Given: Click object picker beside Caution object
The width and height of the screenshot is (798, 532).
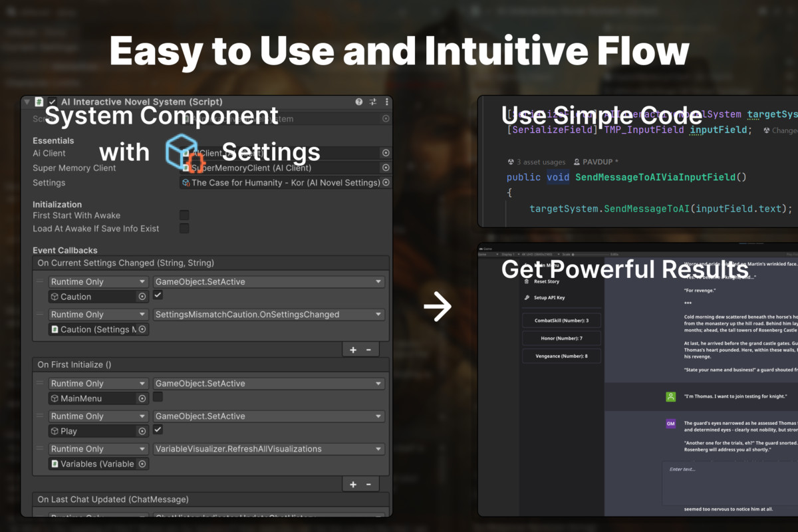Looking at the screenshot, I should pos(142,297).
